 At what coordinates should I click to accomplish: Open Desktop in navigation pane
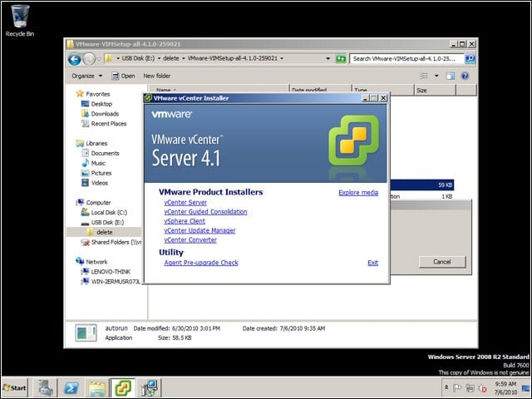96,104
